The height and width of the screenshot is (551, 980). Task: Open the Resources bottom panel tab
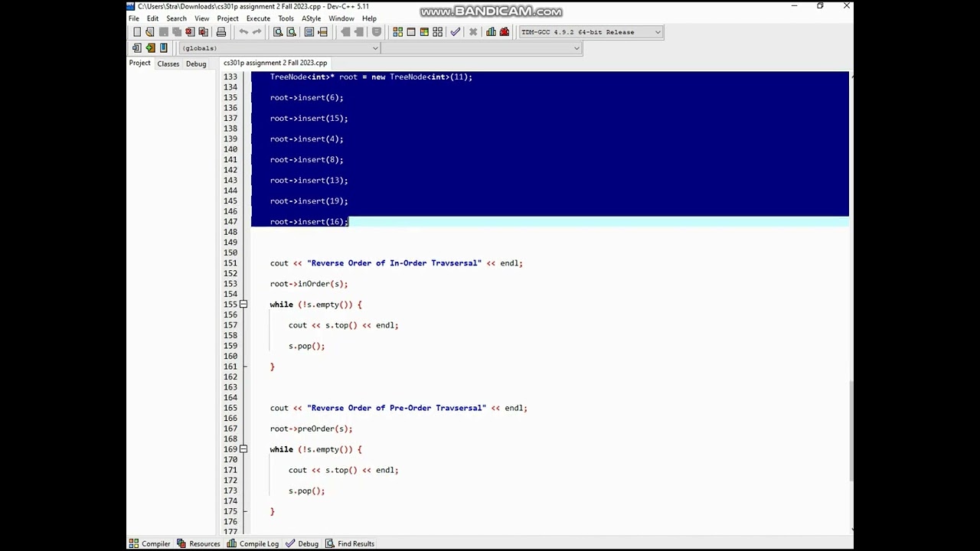tap(198, 543)
